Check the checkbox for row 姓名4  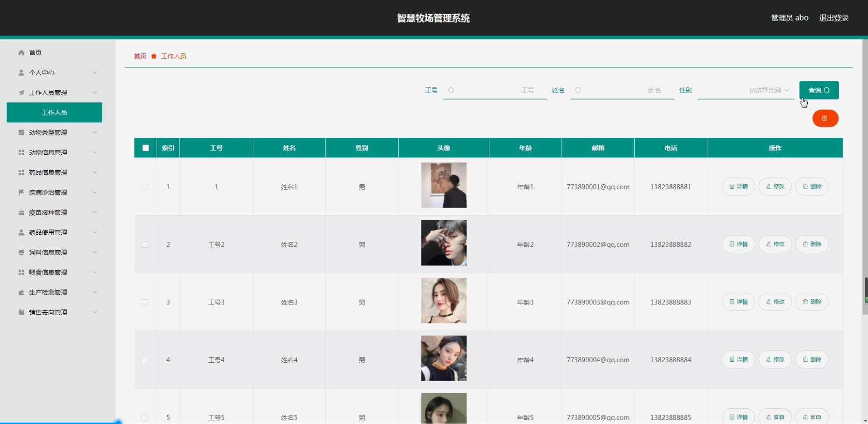(145, 360)
